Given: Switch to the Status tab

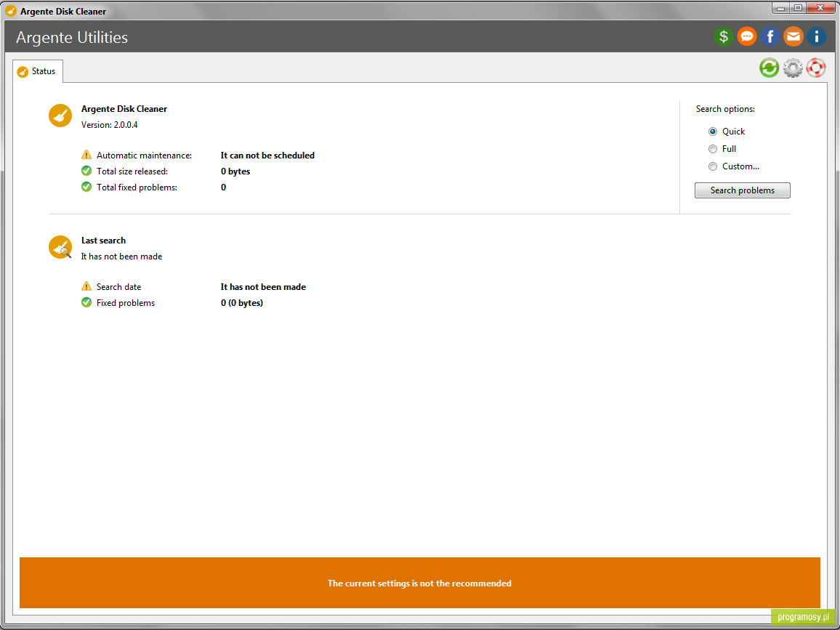Looking at the screenshot, I should 38,71.
